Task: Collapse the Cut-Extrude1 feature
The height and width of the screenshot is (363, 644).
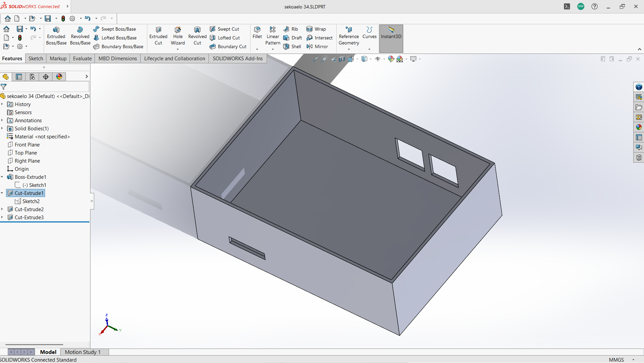Action: pyautogui.click(x=2, y=193)
